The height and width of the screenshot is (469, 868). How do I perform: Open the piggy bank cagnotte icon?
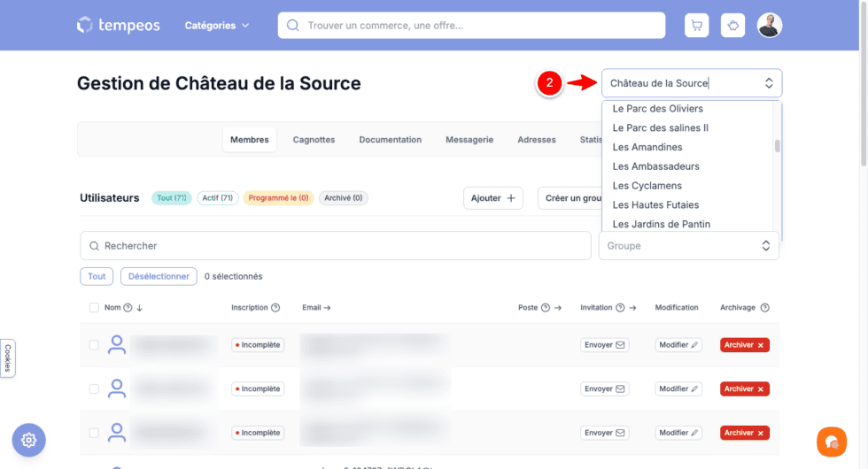[732, 26]
